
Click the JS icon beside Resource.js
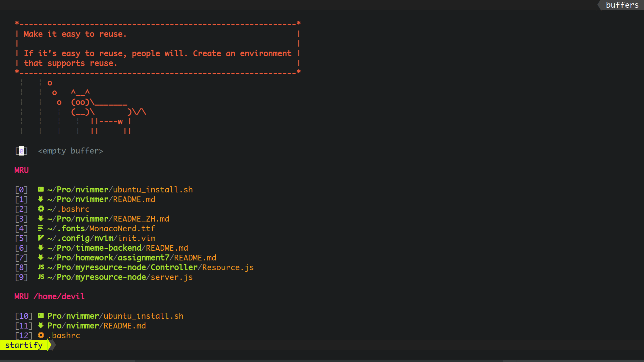(x=41, y=267)
